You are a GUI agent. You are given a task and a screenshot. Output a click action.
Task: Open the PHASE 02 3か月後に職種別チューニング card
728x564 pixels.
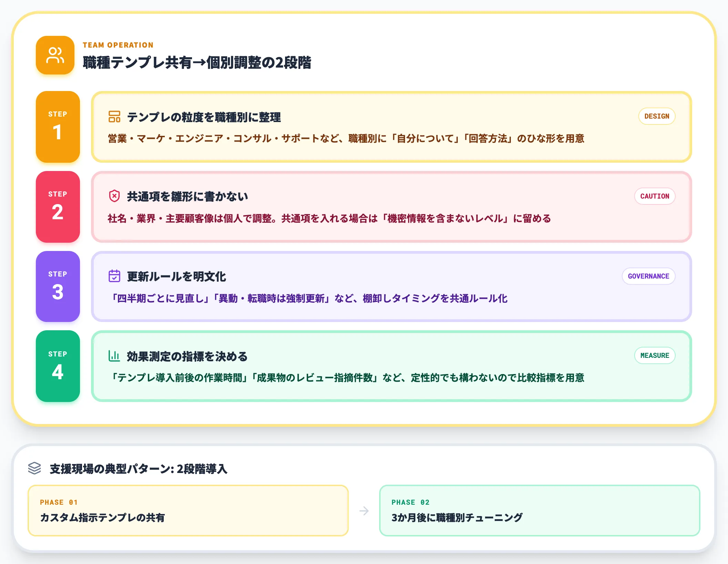(x=539, y=511)
